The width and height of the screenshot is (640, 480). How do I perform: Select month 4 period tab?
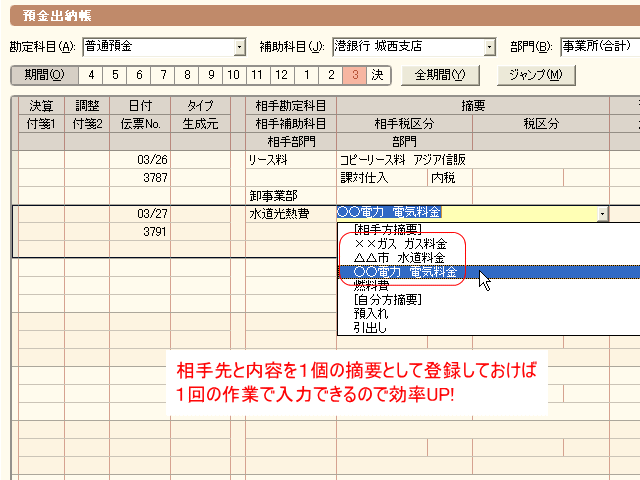click(x=91, y=75)
